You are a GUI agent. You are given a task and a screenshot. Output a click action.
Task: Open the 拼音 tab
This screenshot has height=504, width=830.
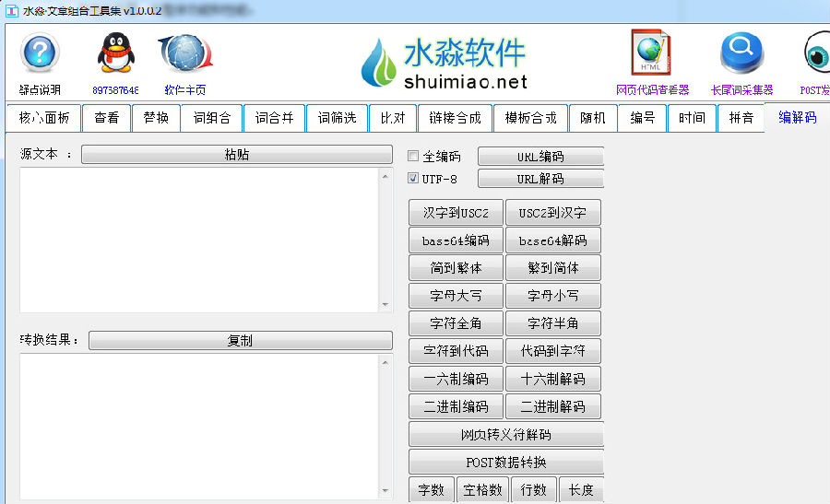tap(741, 118)
